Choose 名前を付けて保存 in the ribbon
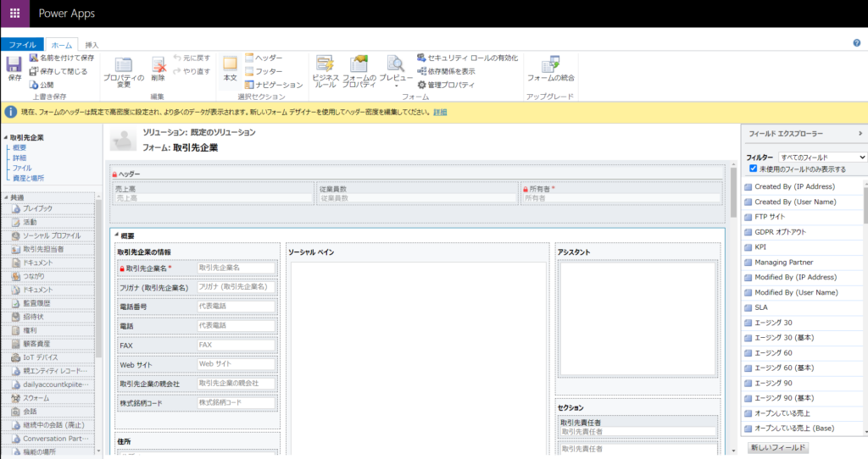Viewport: 868px width, 459px height. pyautogui.click(x=61, y=58)
